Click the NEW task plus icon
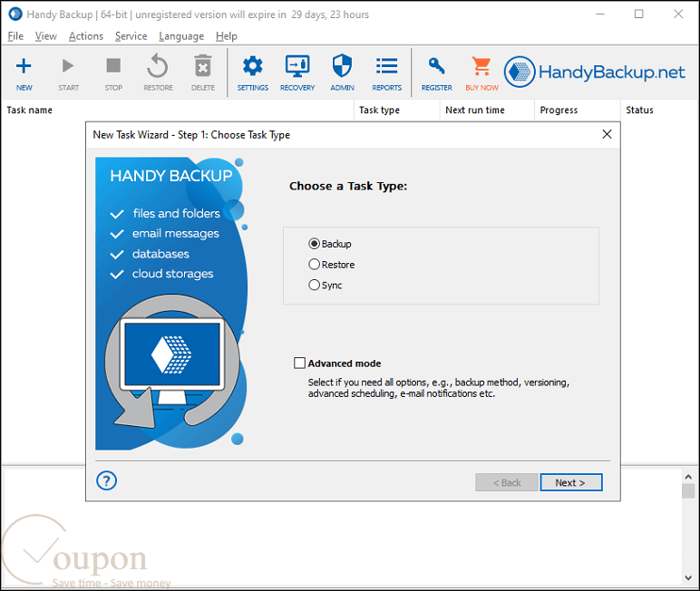Image resolution: width=700 pixels, height=591 pixels. click(24, 66)
